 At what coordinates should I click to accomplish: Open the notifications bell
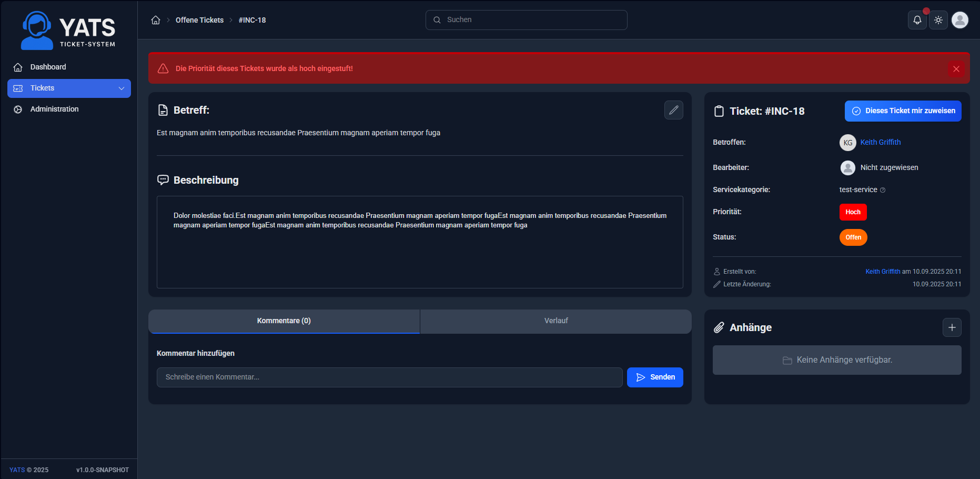917,20
